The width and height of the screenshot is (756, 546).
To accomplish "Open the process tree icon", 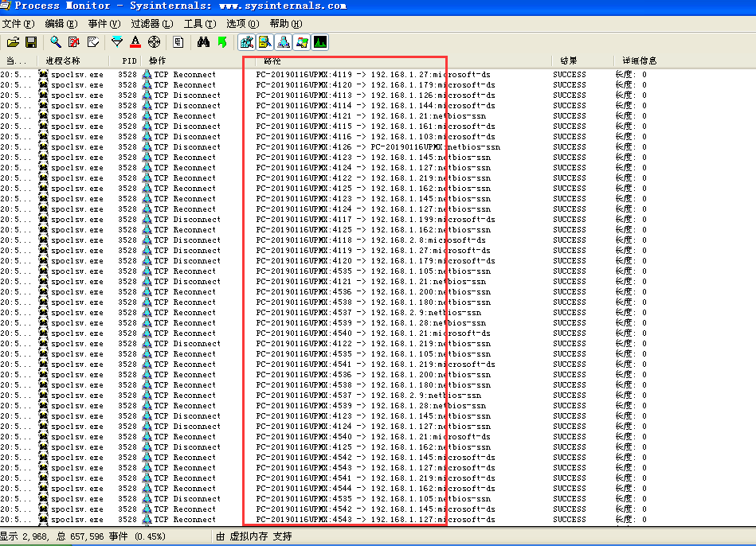I will coord(178,42).
